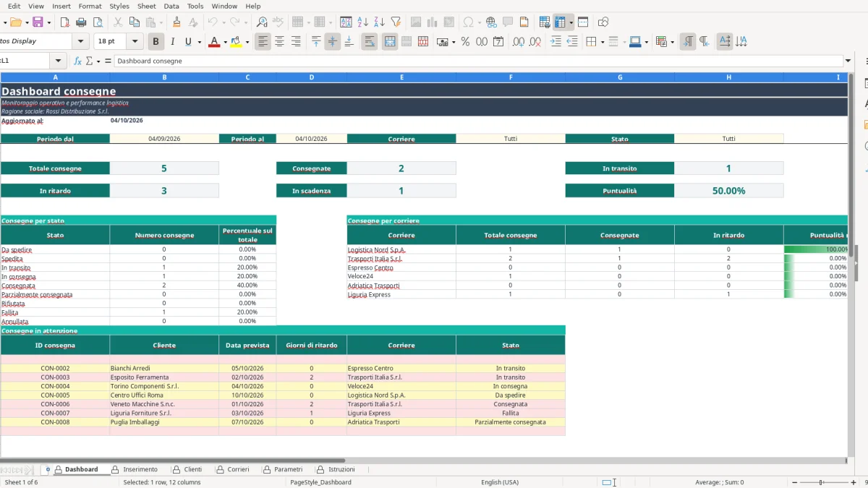Switch to the Corrieri sheet tab
Image resolution: width=868 pixels, height=488 pixels.
233,469
